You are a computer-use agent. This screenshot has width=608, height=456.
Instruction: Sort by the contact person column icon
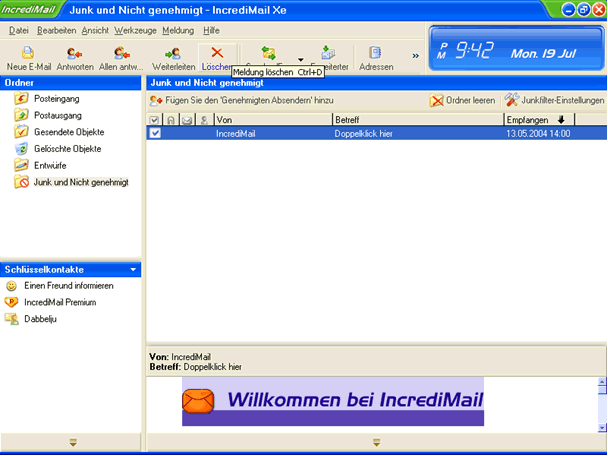coord(204,120)
